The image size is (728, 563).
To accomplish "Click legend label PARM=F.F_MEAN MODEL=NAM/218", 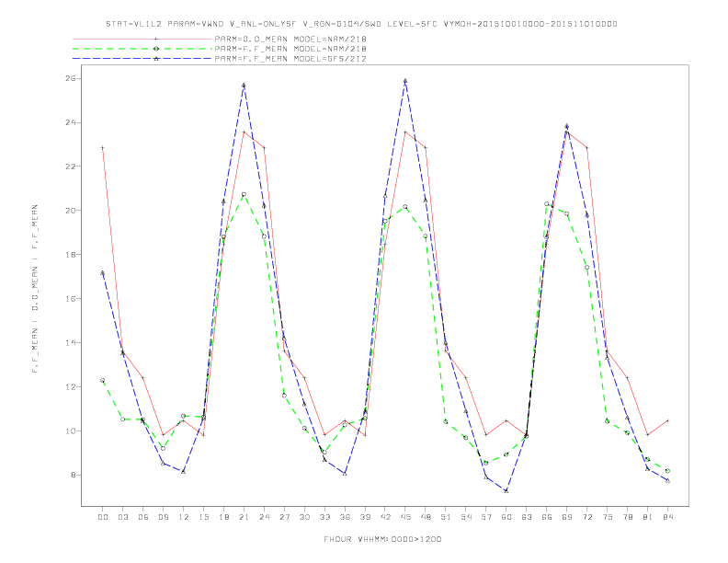I will coord(290,49).
